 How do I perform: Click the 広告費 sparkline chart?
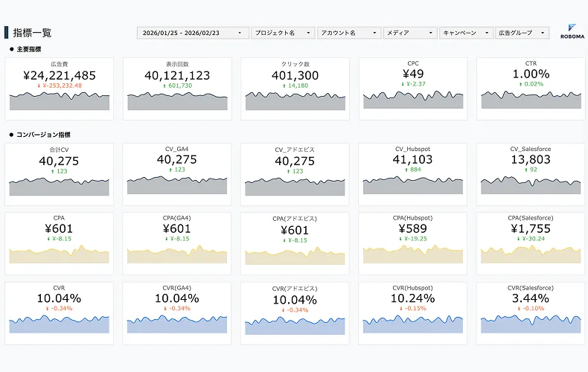[60, 102]
